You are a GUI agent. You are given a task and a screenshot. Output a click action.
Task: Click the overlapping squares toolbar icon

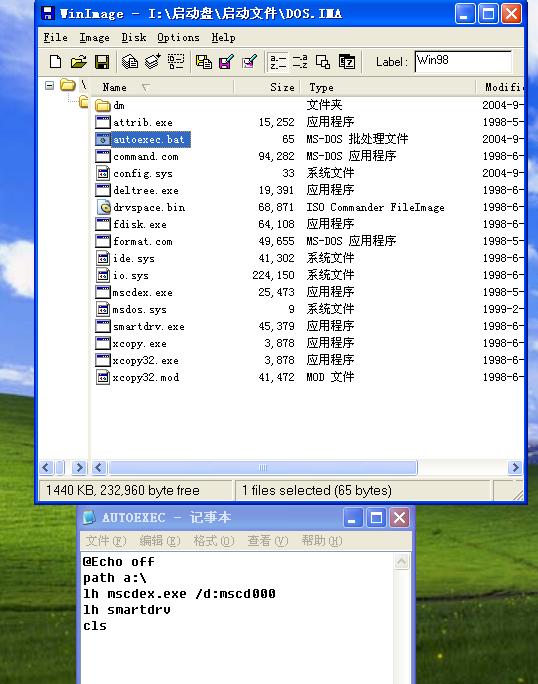coord(323,62)
